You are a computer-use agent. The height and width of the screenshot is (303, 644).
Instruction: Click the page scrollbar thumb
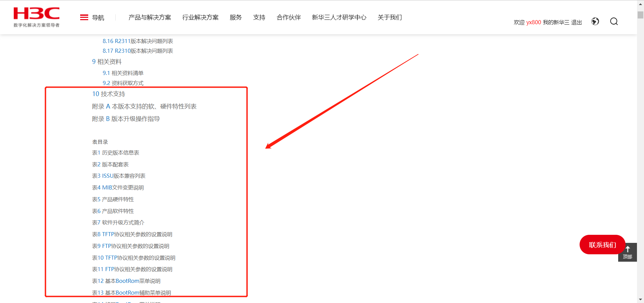(x=640, y=15)
